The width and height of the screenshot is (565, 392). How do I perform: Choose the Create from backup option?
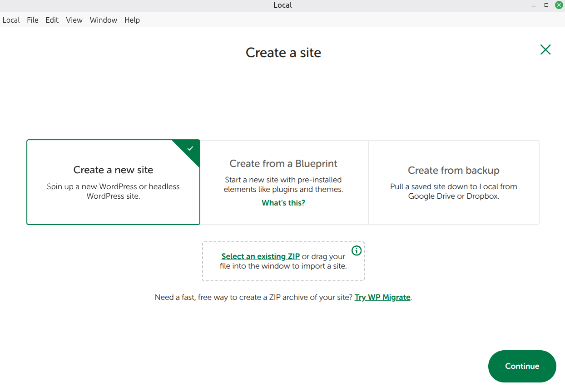click(454, 182)
